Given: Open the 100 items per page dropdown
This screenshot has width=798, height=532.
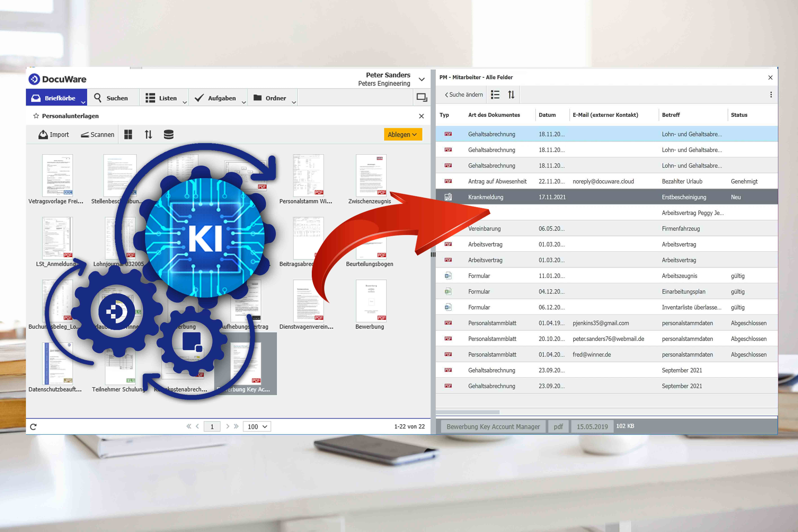Looking at the screenshot, I should (x=257, y=427).
